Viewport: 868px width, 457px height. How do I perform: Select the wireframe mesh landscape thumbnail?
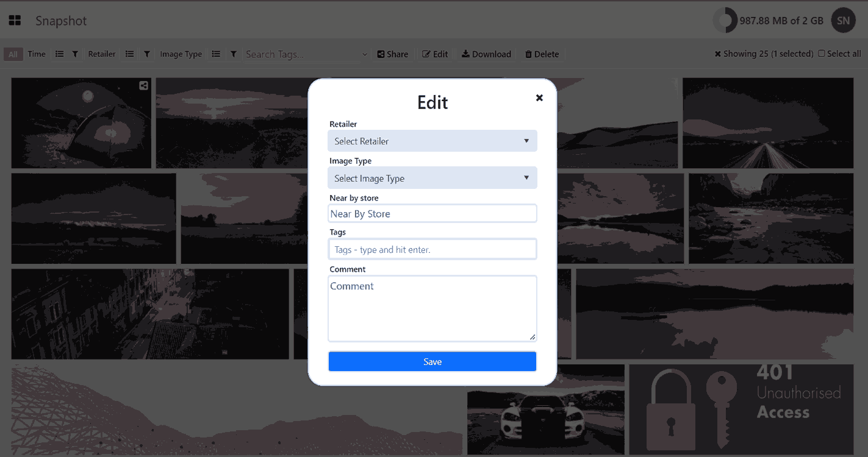pos(237,409)
